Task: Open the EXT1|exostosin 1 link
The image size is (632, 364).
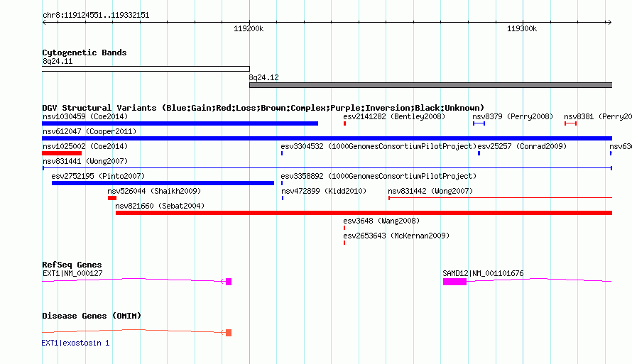Action: tap(75, 343)
